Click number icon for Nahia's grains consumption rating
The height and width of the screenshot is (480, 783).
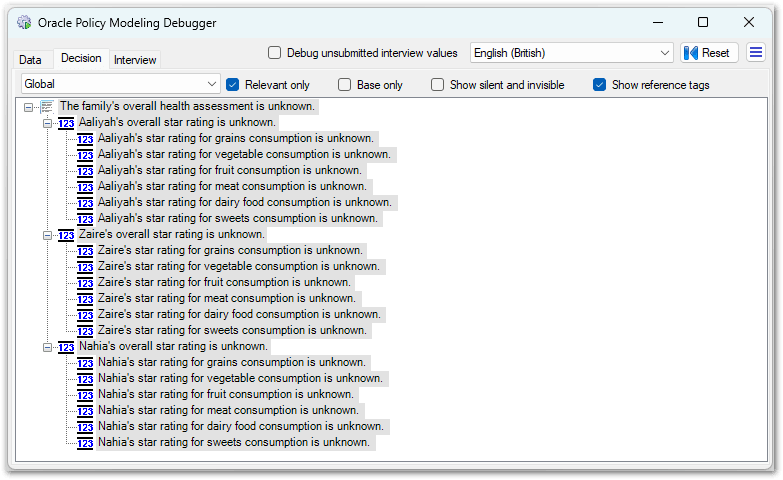(x=85, y=363)
